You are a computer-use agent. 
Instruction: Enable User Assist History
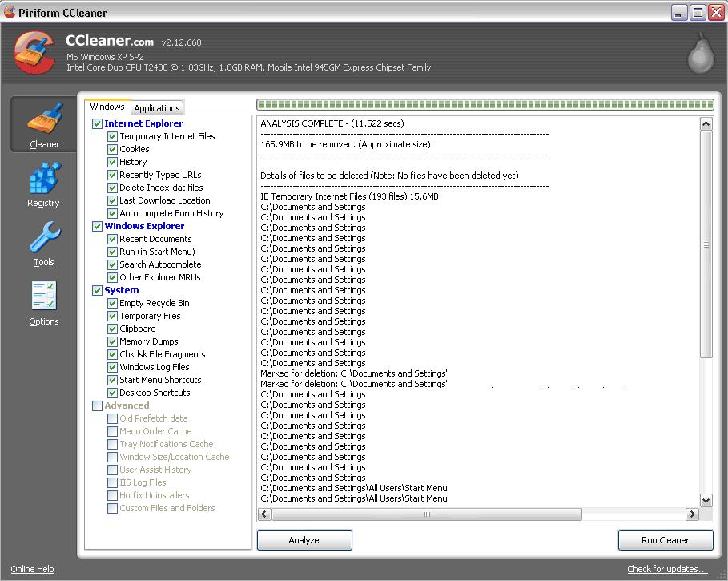pos(112,470)
